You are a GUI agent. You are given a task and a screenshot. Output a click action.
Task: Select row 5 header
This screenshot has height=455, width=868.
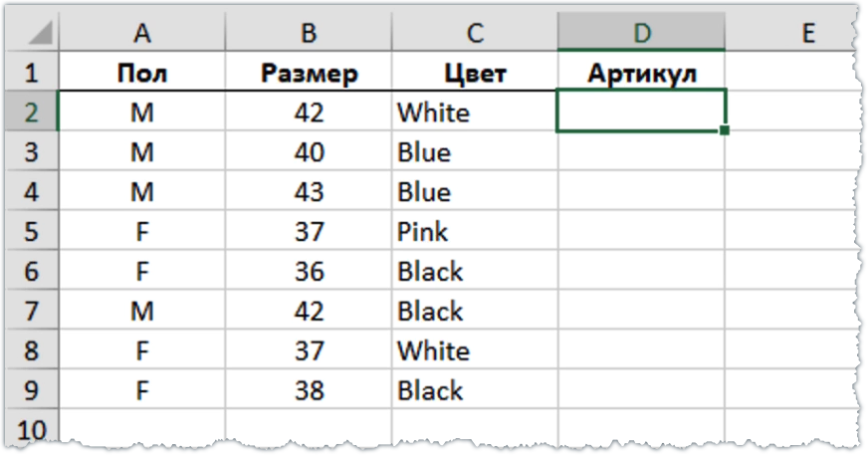pyautogui.click(x=33, y=232)
